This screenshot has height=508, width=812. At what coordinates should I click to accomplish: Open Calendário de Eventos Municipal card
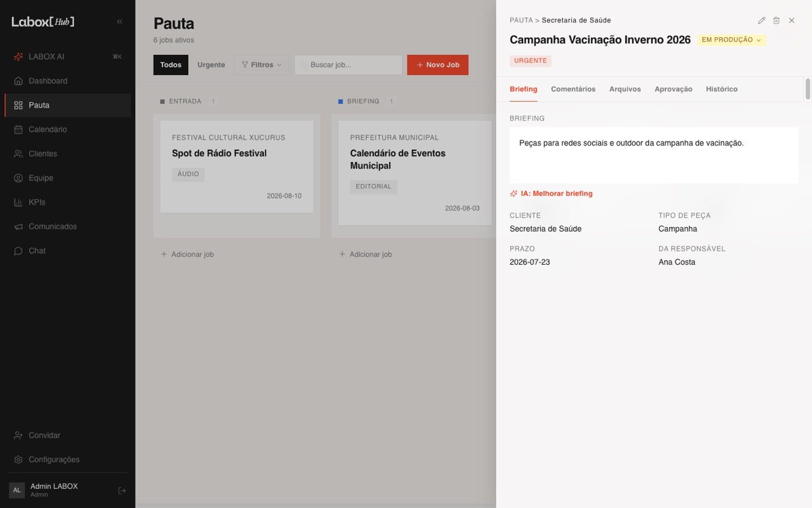415,173
